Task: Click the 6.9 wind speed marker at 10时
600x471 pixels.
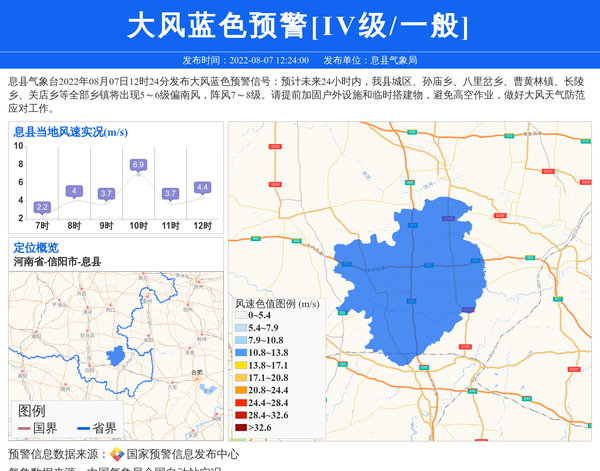Action: (x=138, y=165)
